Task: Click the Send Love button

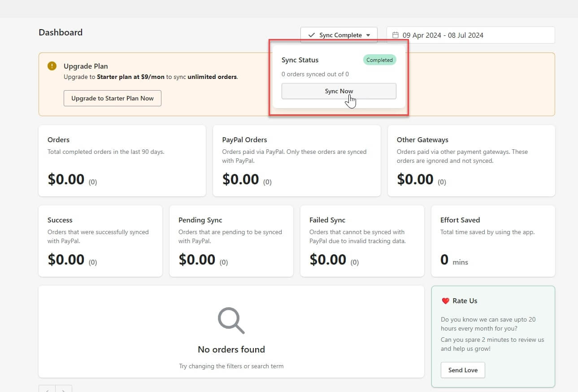Action: pos(462,370)
